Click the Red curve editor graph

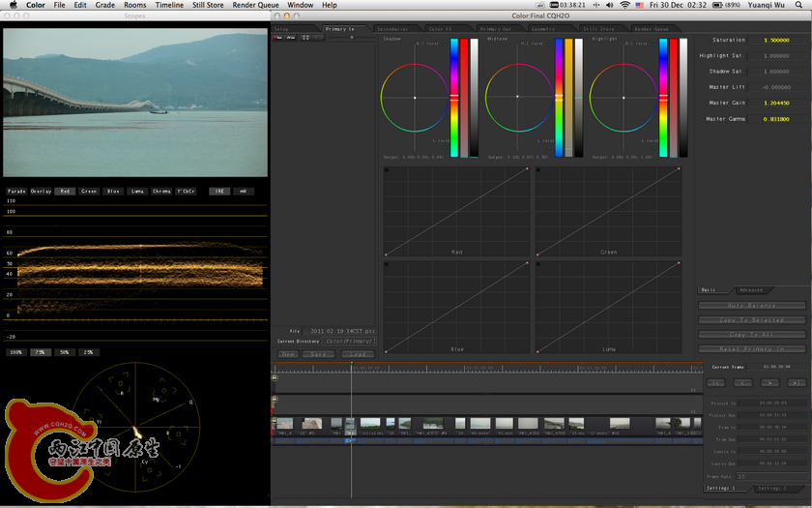tap(456, 211)
